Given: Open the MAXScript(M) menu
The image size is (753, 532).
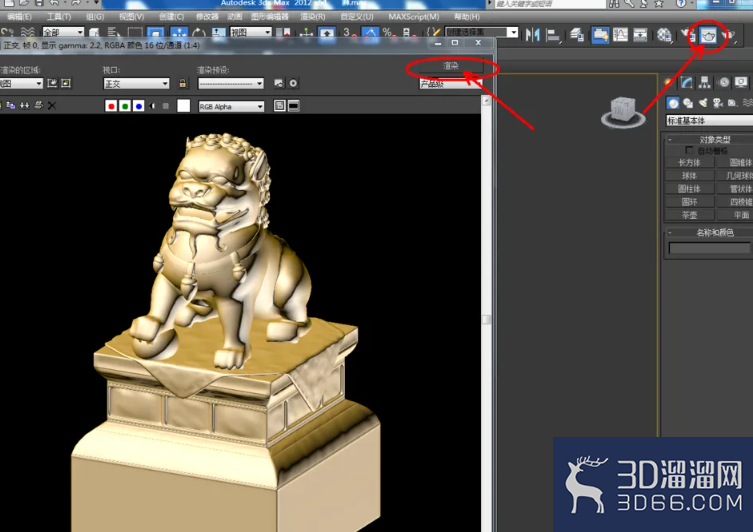Looking at the screenshot, I should click(413, 17).
